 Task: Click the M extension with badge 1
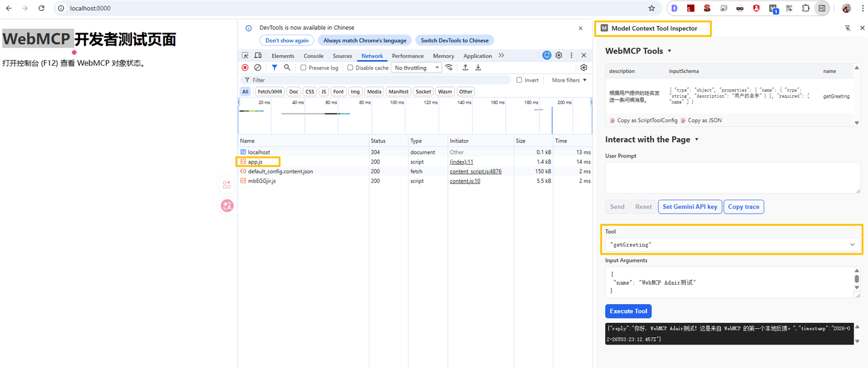click(773, 8)
